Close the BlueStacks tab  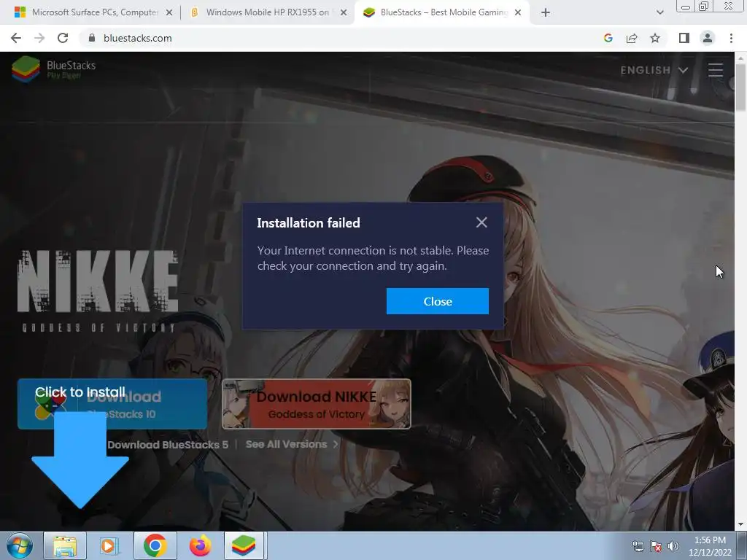518,13
